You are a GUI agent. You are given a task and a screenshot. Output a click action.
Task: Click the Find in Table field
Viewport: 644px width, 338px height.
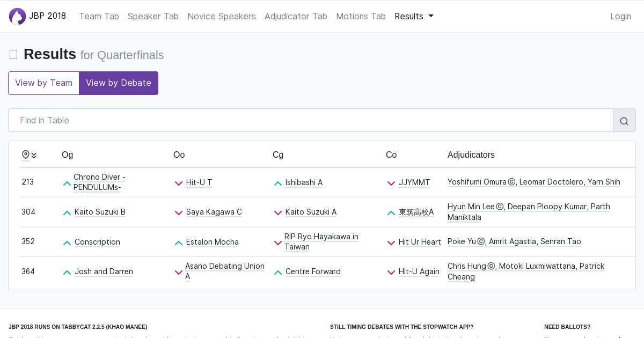[x=311, y=121]
